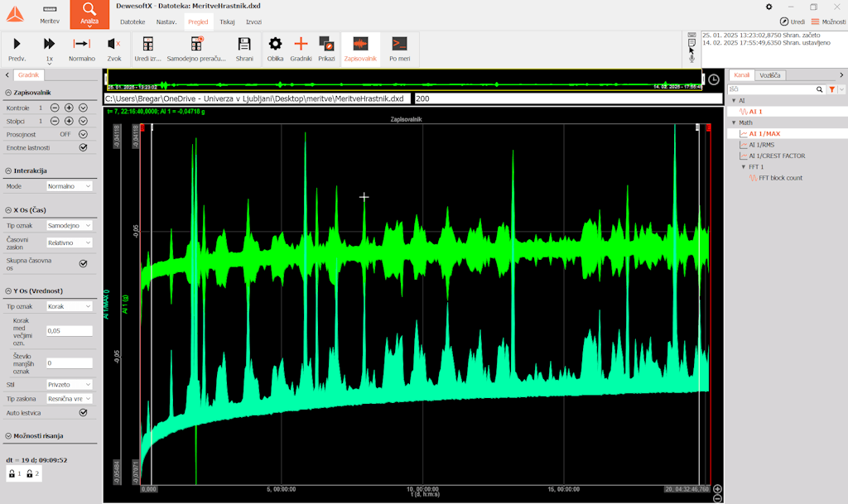Open the Stil Privzeto dropdown
Viewport: 848px width, 504px height.
(70, 385)
